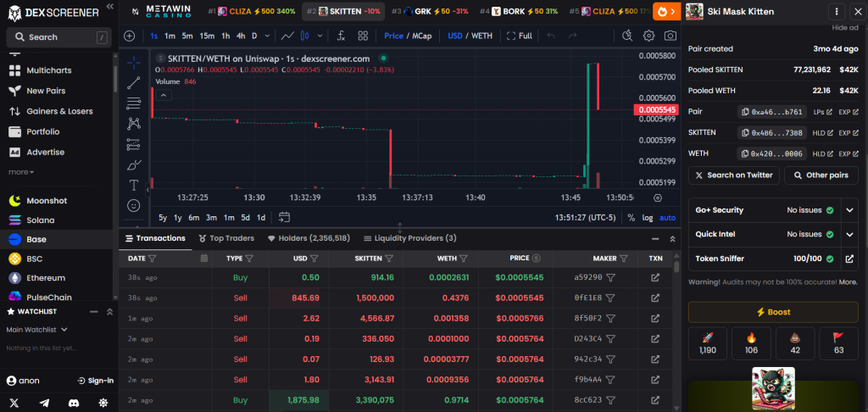
Task: Open the Transactions tab
Action: click(156, 238)
